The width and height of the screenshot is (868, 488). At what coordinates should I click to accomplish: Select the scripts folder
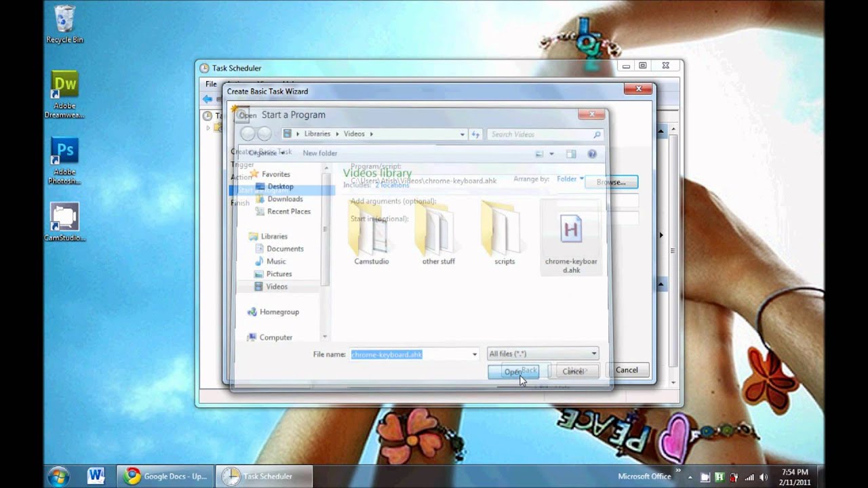505,232
